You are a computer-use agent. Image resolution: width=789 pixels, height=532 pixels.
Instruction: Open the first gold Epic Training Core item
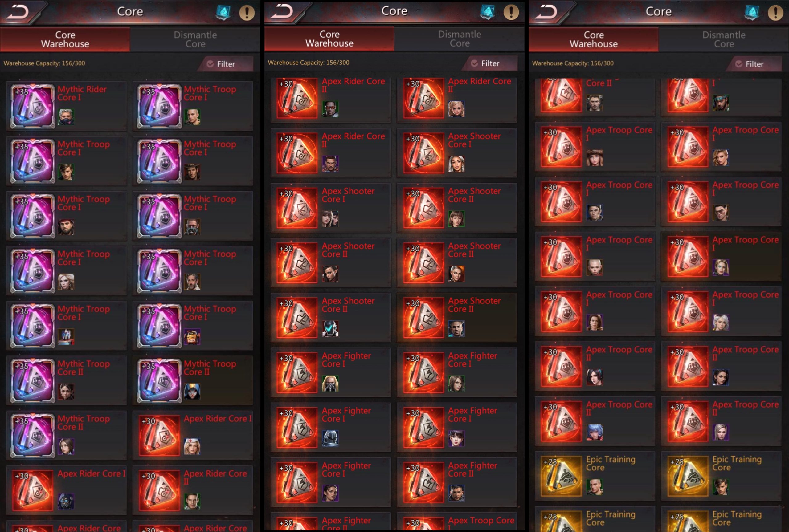tap(595, 476)
